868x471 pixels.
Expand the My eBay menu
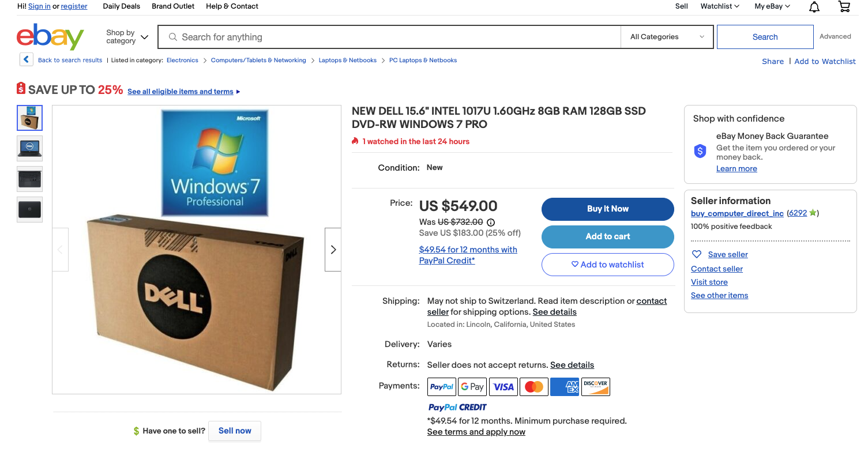[x=772, y=6]
